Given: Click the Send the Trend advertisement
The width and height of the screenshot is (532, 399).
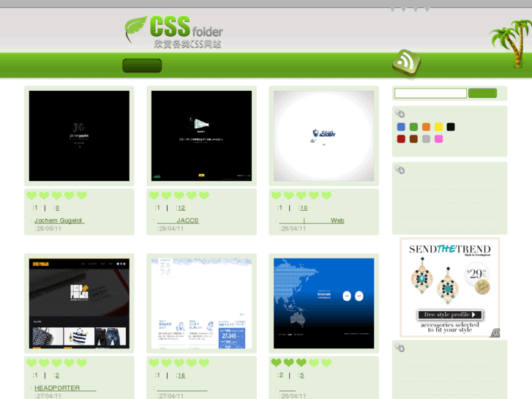Looking at the screenshot, I should (449, 287).
